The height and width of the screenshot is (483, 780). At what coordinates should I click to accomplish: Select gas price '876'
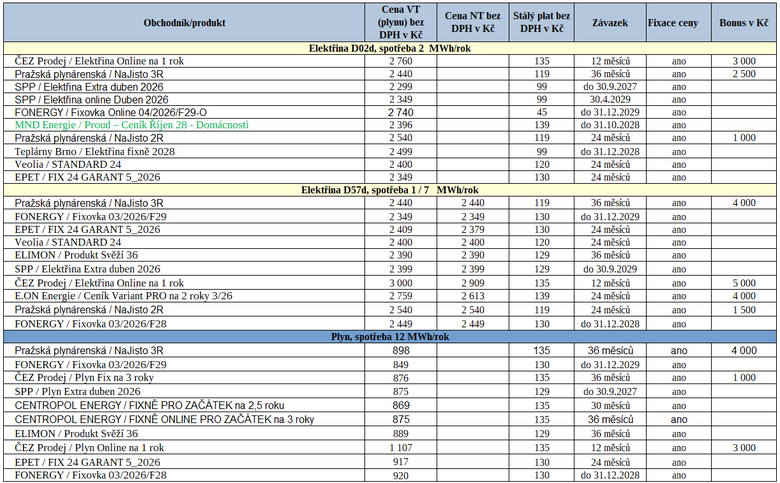(x=400, y=378)
